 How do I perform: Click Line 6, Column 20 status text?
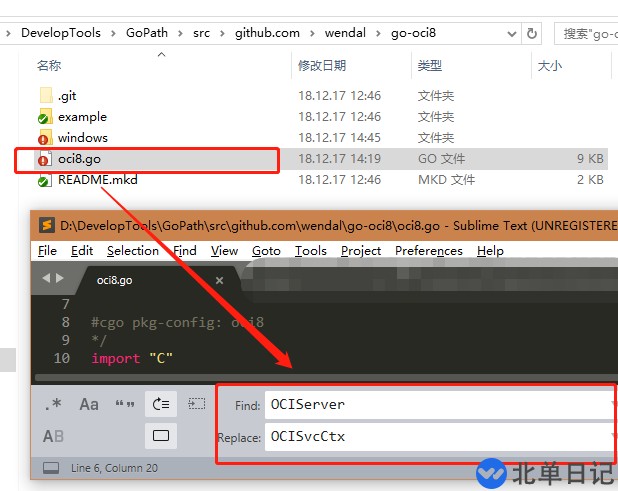pos(114,468)
